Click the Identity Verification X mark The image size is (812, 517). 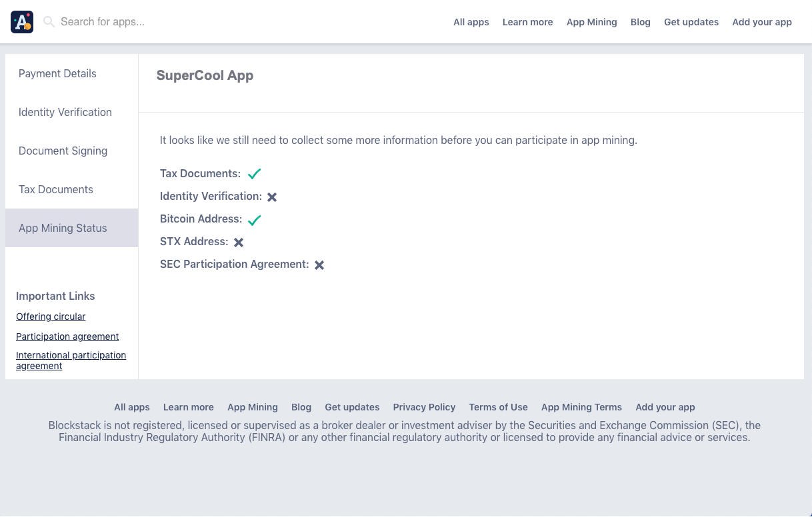coord(272,197)
